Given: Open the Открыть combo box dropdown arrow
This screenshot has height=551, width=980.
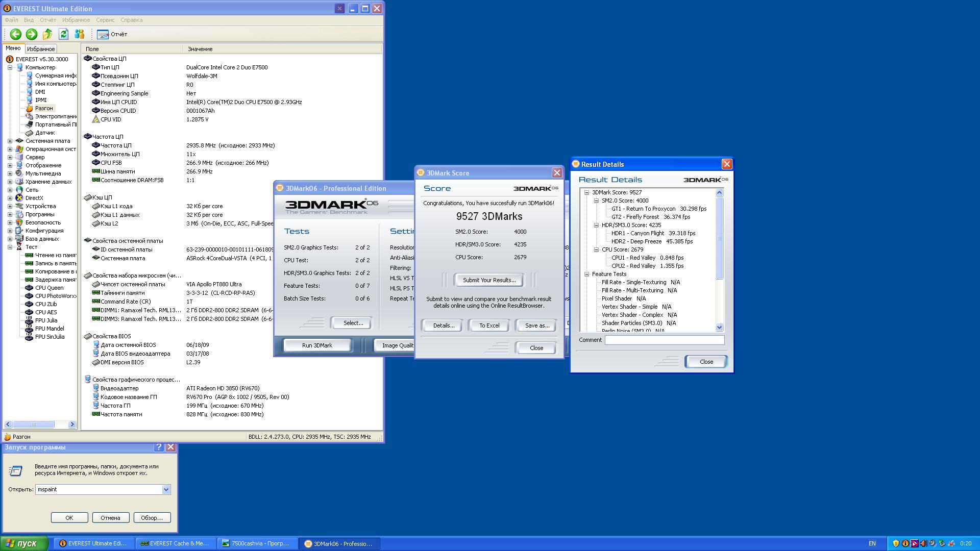Looking at the screenshot, I should click(166, 489).
